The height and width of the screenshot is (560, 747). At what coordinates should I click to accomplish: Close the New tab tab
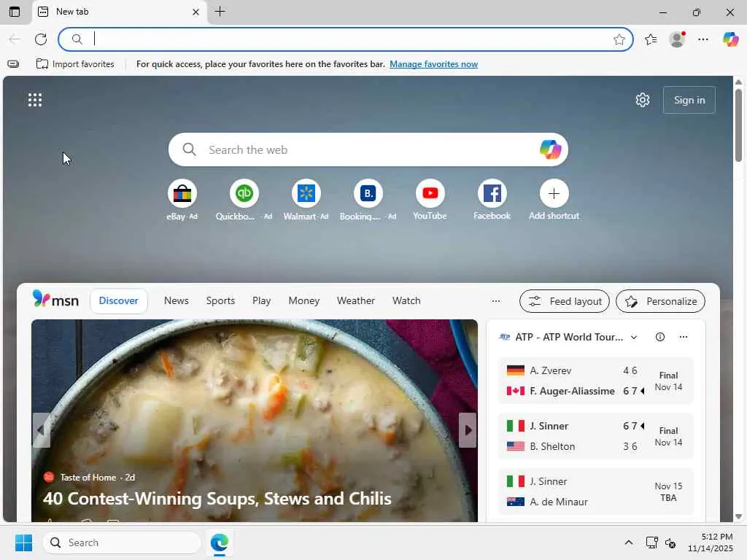pos(196,12)
